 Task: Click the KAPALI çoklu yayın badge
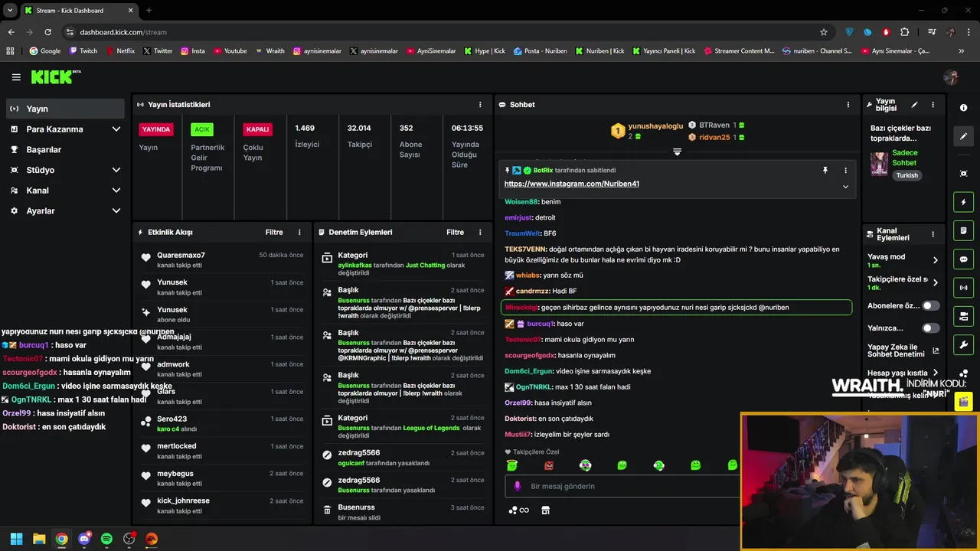257,129
